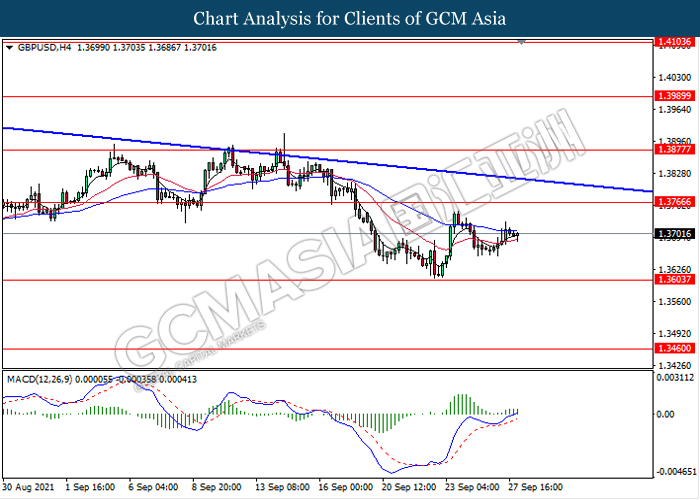Click the -0.004651 MACD scale value

tap(675, 472)
